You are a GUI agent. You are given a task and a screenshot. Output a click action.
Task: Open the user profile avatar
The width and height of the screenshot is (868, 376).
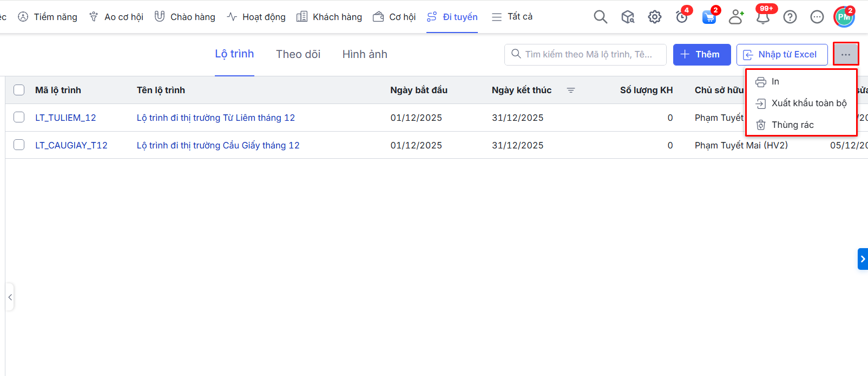844,17
